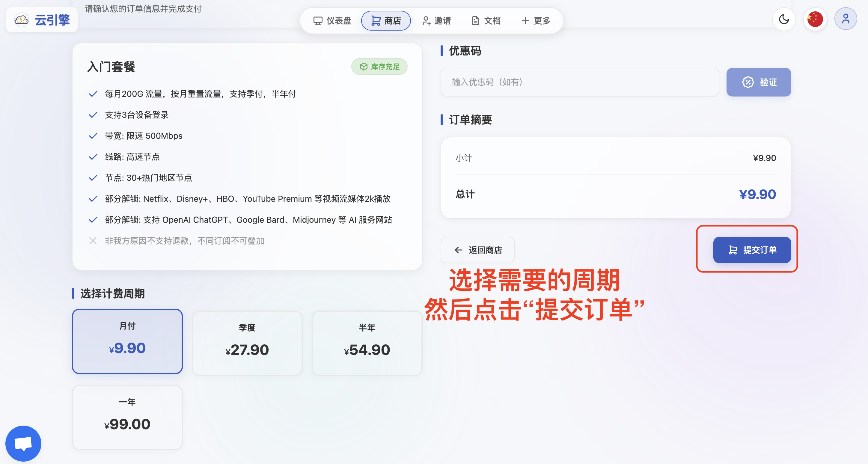This screenshot has height=464, width=868.
Task: Click the 验证 coupon verify button
Action: coord(759,82)
